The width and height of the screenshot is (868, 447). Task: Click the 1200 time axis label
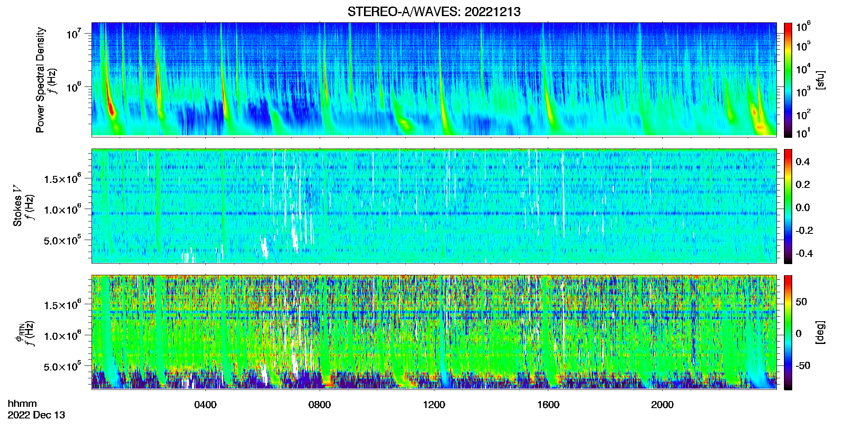tap(434, 405)
